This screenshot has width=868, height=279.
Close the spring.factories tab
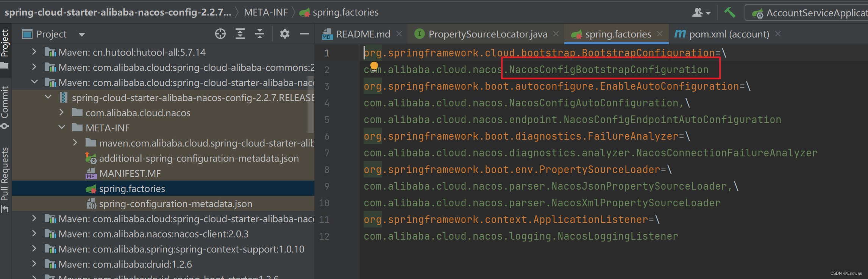660,34
